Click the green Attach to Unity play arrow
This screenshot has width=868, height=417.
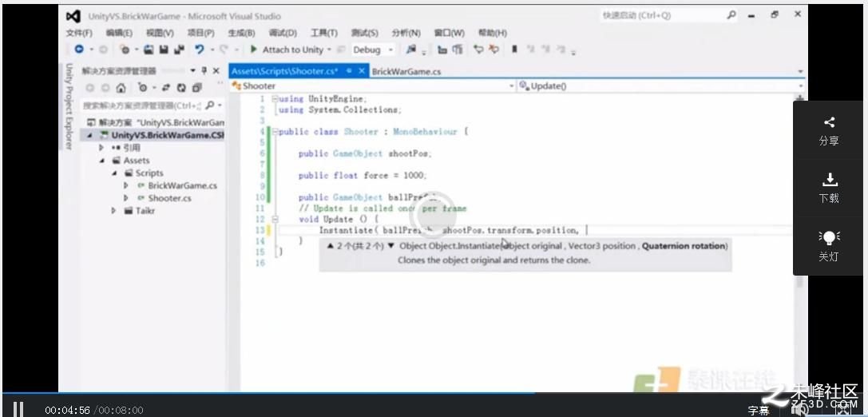click(x=254, y=50)
